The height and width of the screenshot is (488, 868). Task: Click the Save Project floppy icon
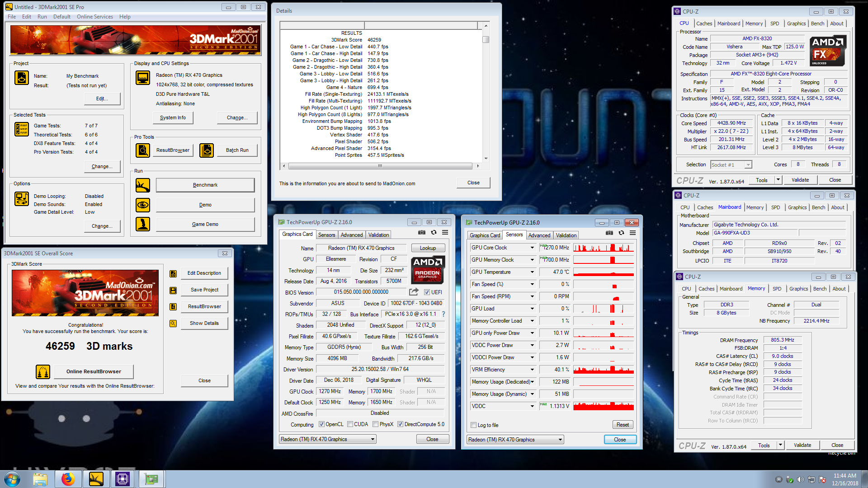click(x=173, y=290)
